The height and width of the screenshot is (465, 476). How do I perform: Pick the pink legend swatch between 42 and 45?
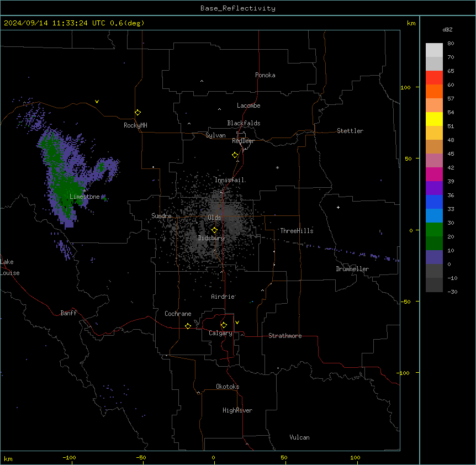pyautogui.click(x=434, y=161)
